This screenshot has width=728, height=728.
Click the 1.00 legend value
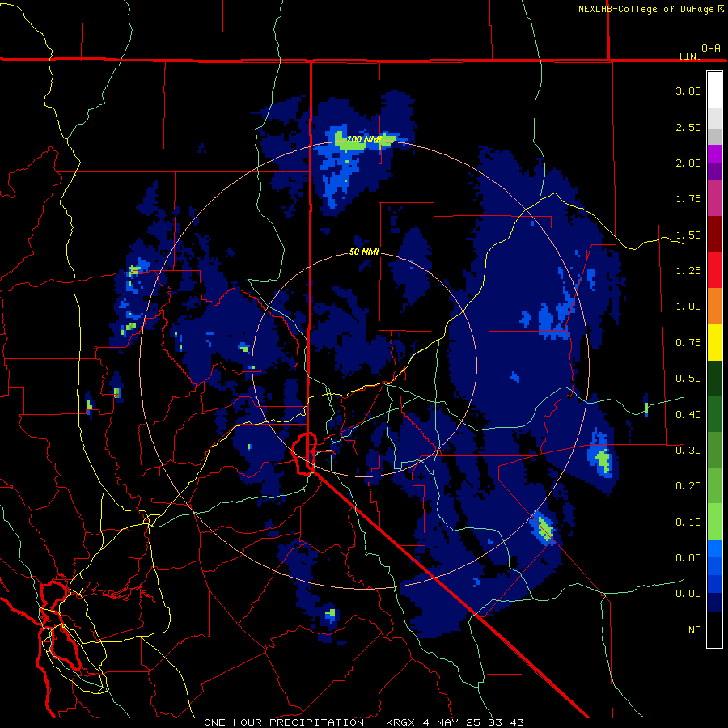[688, 307]
